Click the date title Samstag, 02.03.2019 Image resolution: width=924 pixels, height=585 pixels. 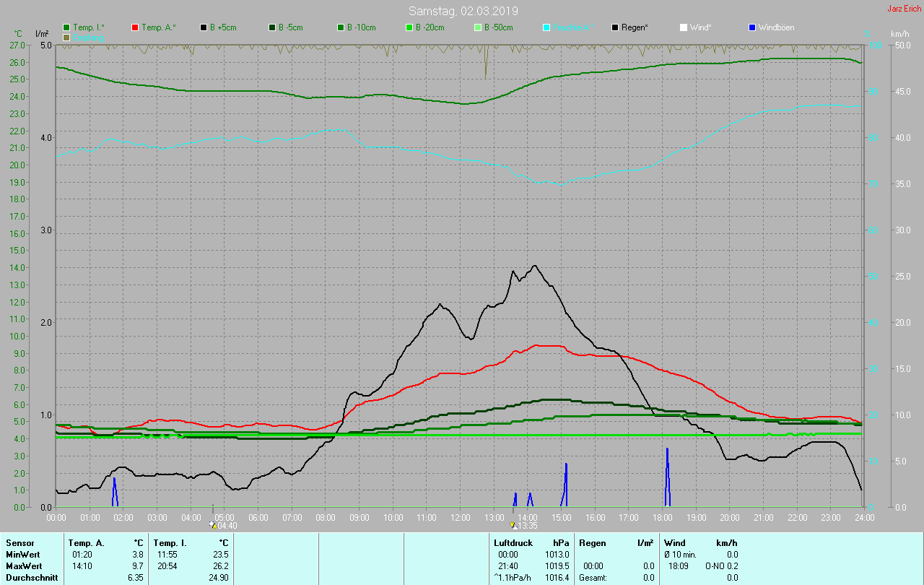pos(463,11)
